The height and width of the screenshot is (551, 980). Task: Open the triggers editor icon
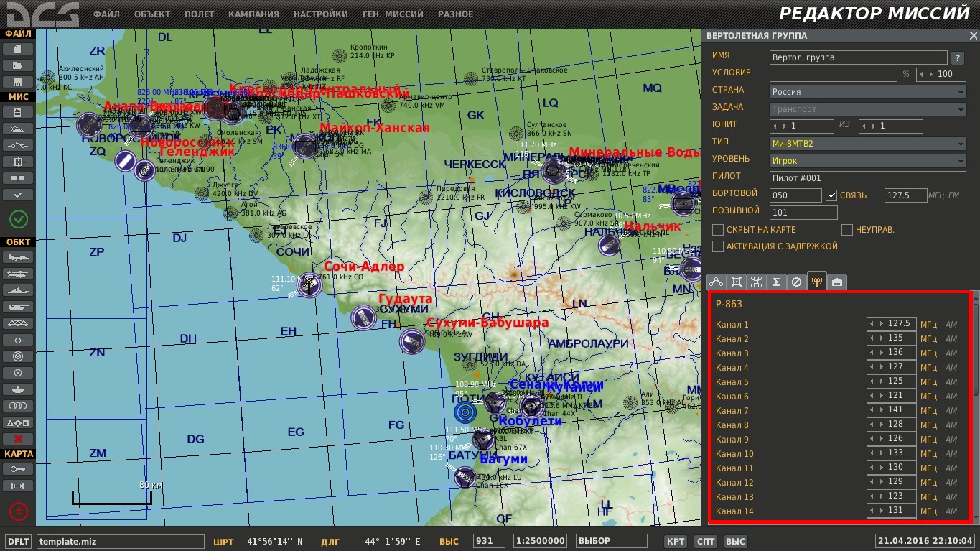pos(18,145)
